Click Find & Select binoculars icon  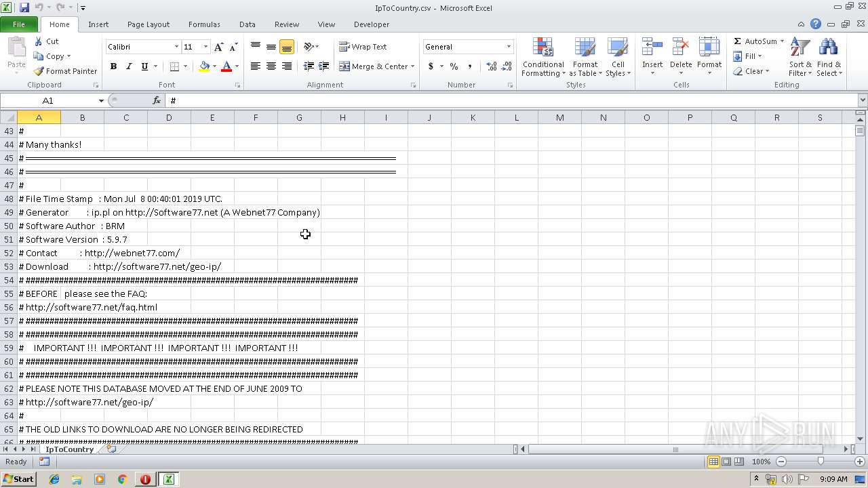(828, 47)
